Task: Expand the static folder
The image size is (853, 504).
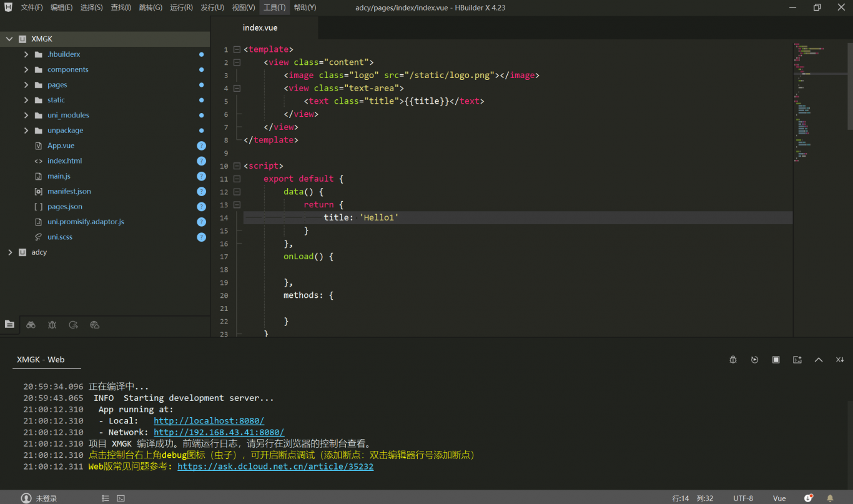Action: click(x=26, y=100)
